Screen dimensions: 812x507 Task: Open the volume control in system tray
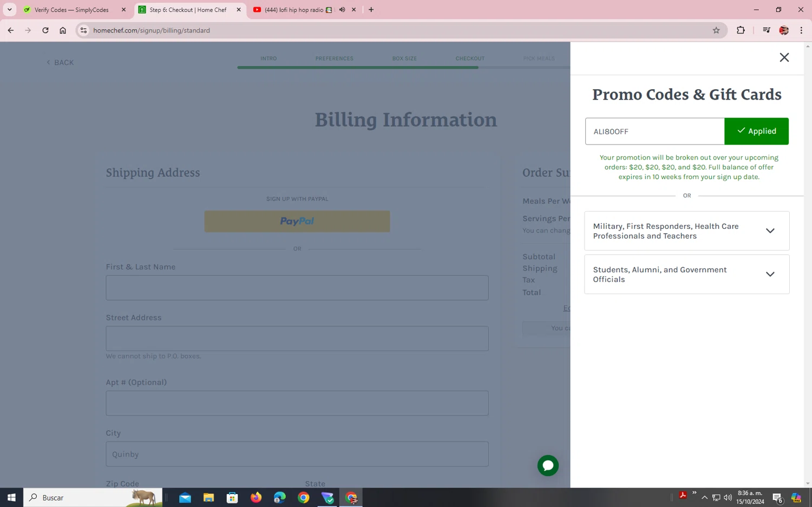click(728, 497)
